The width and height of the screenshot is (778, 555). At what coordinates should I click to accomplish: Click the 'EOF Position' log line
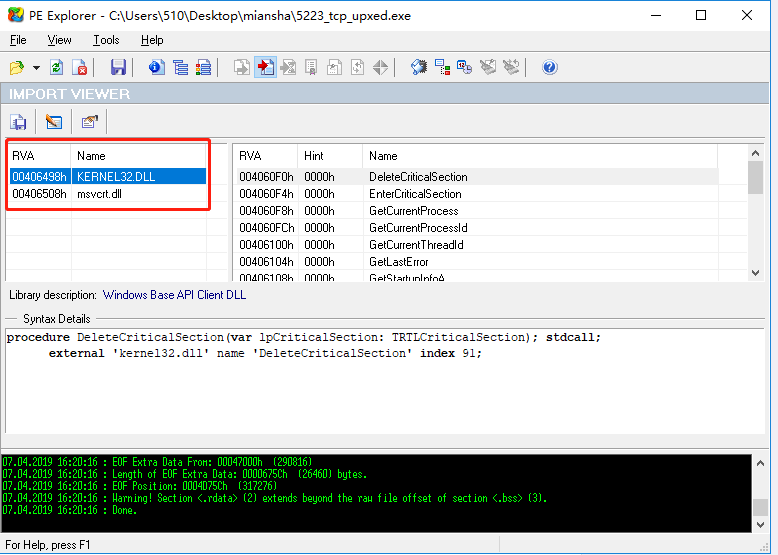(x=139, y=486)
